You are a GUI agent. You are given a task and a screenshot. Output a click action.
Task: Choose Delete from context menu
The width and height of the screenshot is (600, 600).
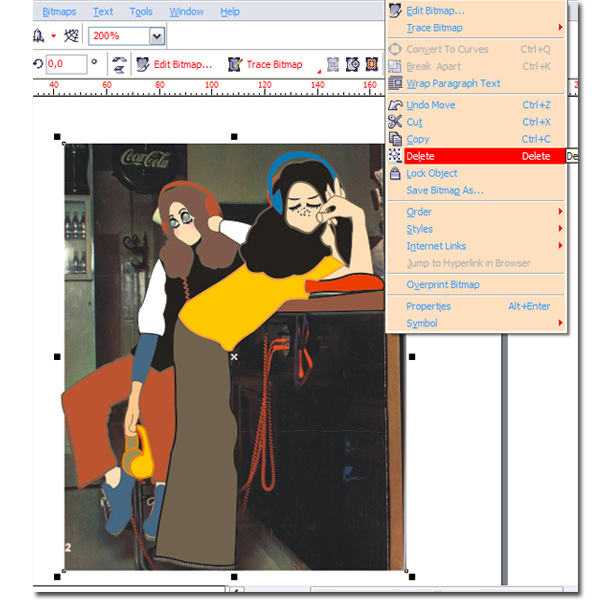pos(476,156)
